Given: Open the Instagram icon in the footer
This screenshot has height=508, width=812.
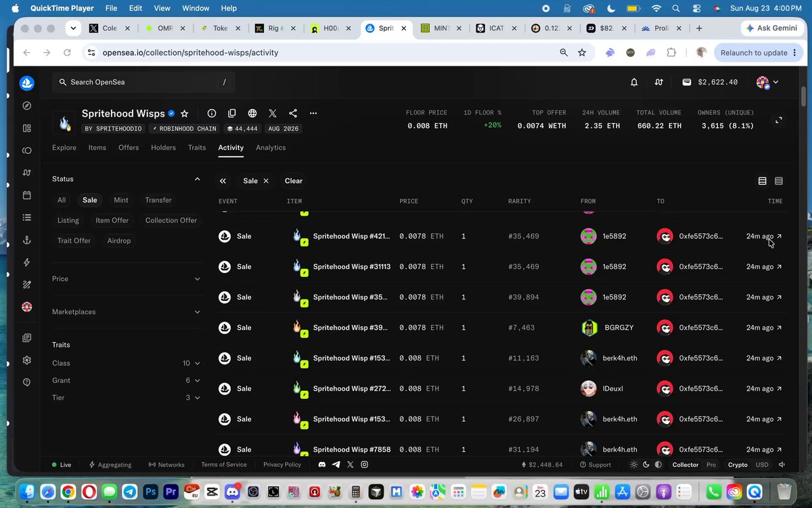Looking at the screenshot, I should point(365,465).
